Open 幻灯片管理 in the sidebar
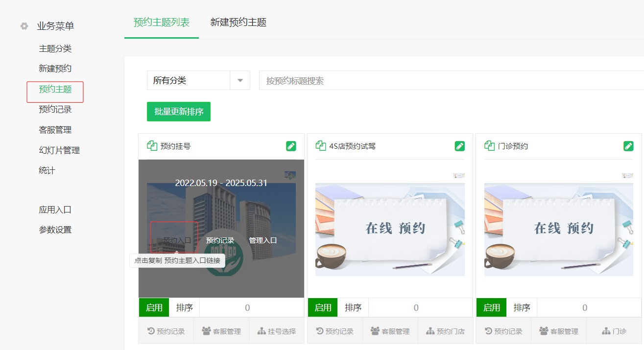This screenshot has width=644, height=350. 59,150
